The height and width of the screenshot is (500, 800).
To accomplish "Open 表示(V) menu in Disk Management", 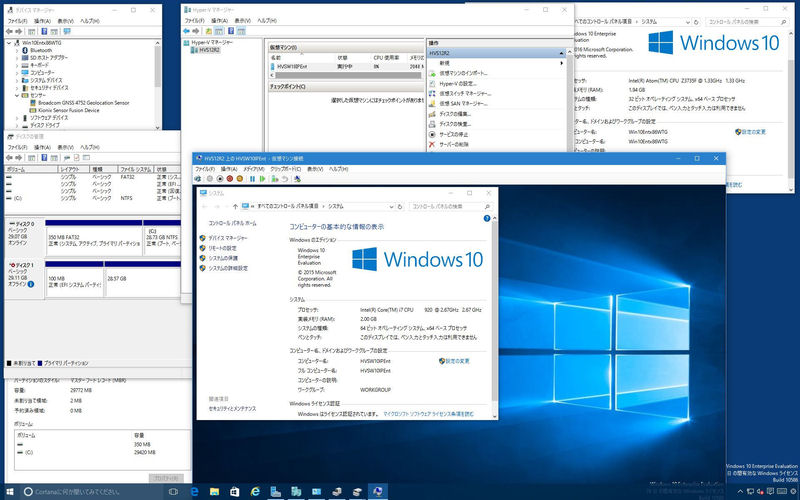I will coord(65,147).
